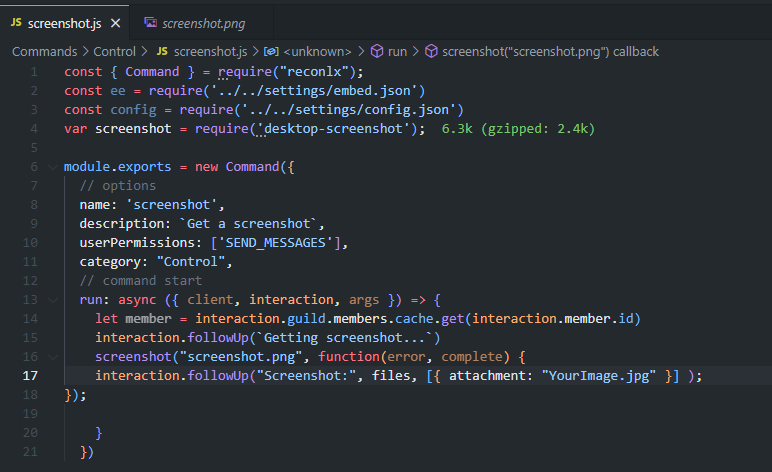Click the "reconlx" string on line 1
Screen dimensions: 772x472
[x=314, y=72]
